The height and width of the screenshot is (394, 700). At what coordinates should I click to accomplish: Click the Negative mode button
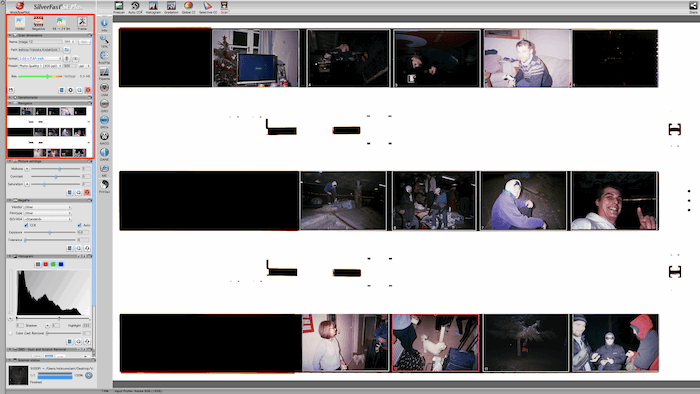[38, 23]
